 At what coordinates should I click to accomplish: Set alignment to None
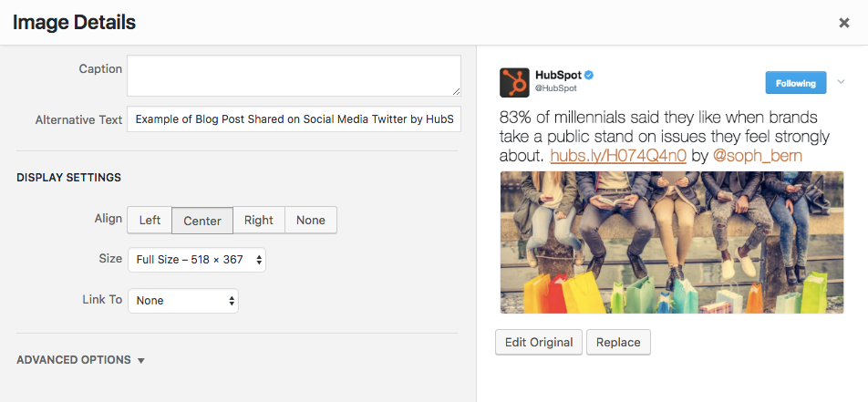311,220
